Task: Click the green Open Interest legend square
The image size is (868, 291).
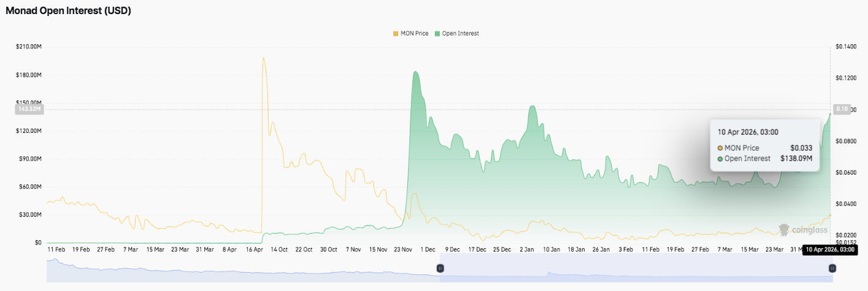Action: (437, 34)
